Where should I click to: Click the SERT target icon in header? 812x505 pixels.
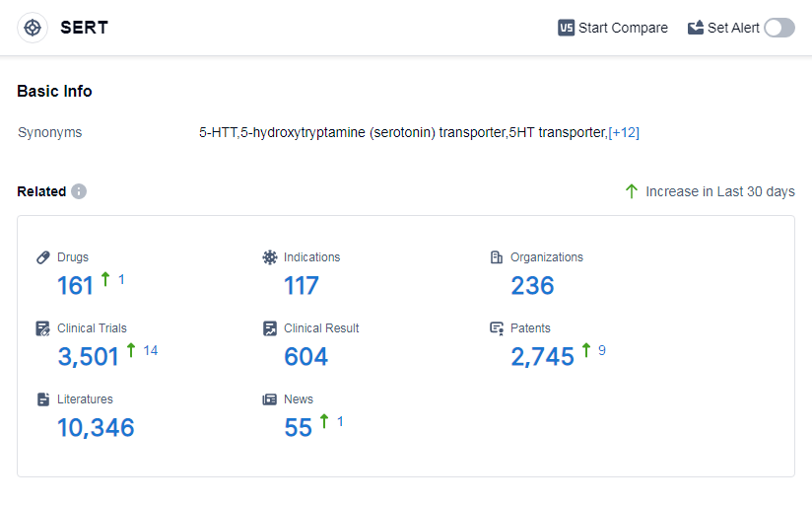click(33, 28)
